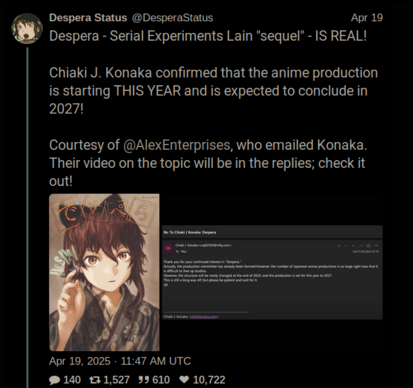Viewport: 413px width, 388px height.
Task: Click the 10,722 likes count
Action: [209, 380]
